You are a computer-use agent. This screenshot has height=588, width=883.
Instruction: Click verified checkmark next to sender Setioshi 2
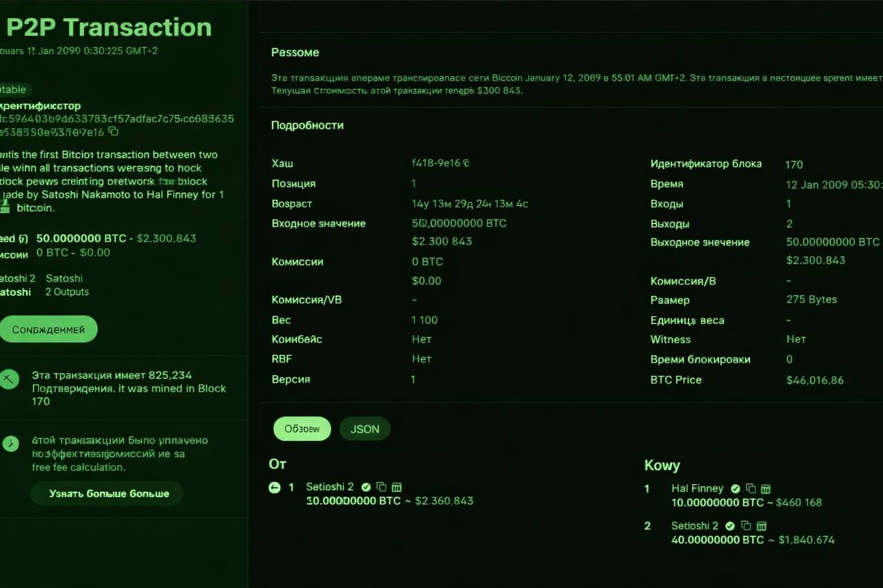tap(366, 487)
